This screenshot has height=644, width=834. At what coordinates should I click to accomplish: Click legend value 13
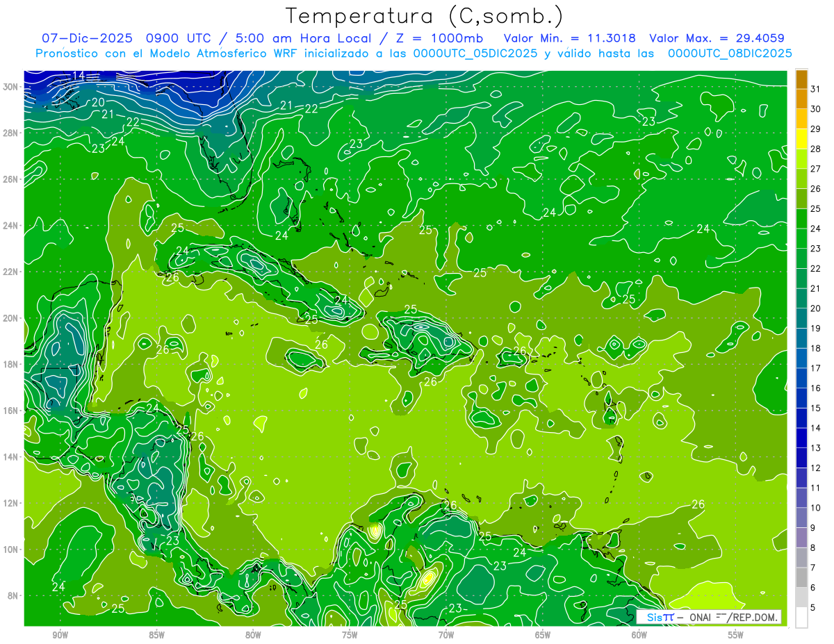click(x=815, y=447)
